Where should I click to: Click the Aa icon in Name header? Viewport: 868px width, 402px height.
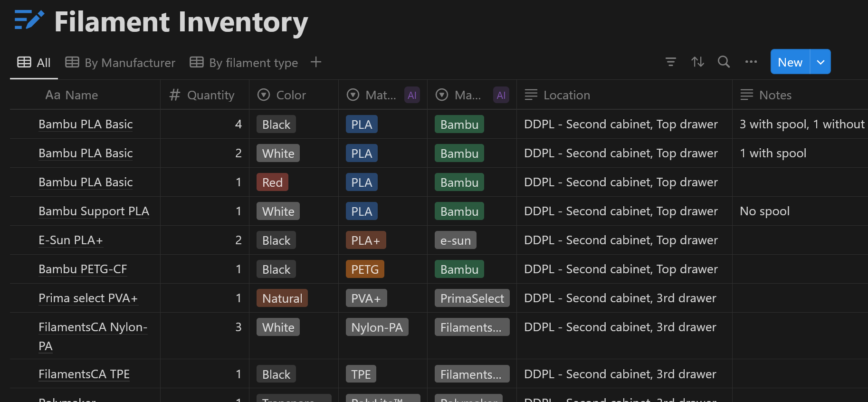(x=53, y=95)
